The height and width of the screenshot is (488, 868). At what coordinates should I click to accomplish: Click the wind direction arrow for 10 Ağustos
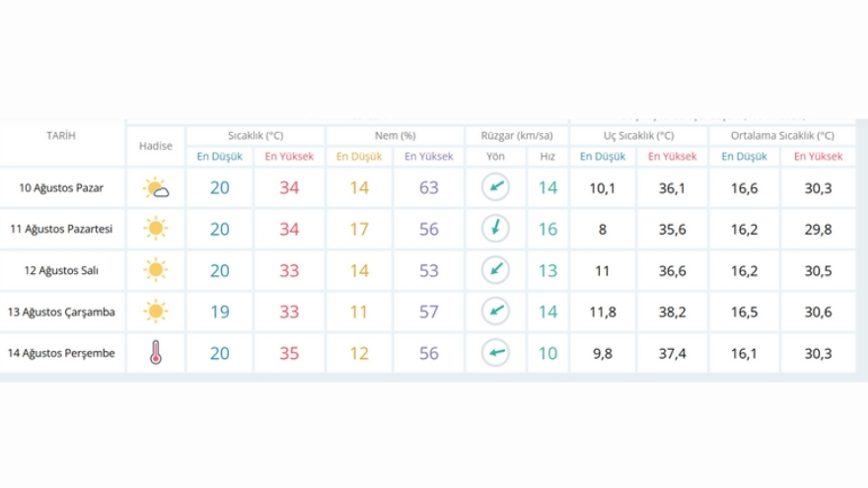tap(495, 187)
